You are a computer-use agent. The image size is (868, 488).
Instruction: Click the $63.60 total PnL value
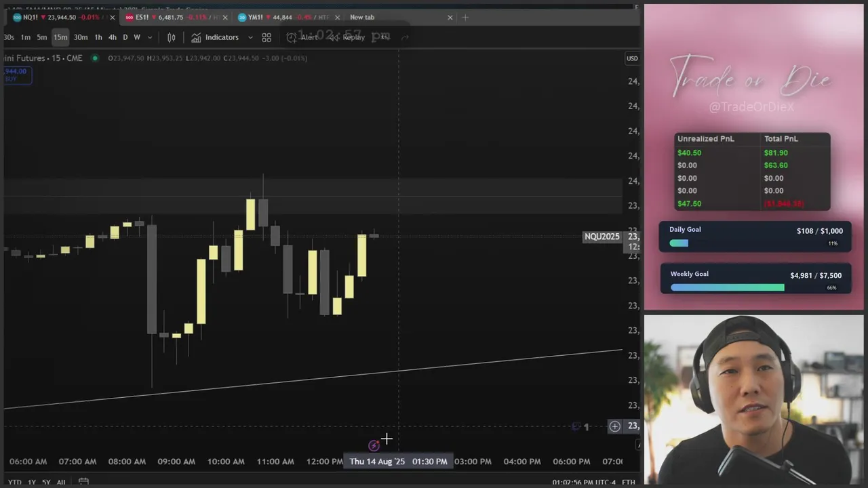tap(776, 165)
